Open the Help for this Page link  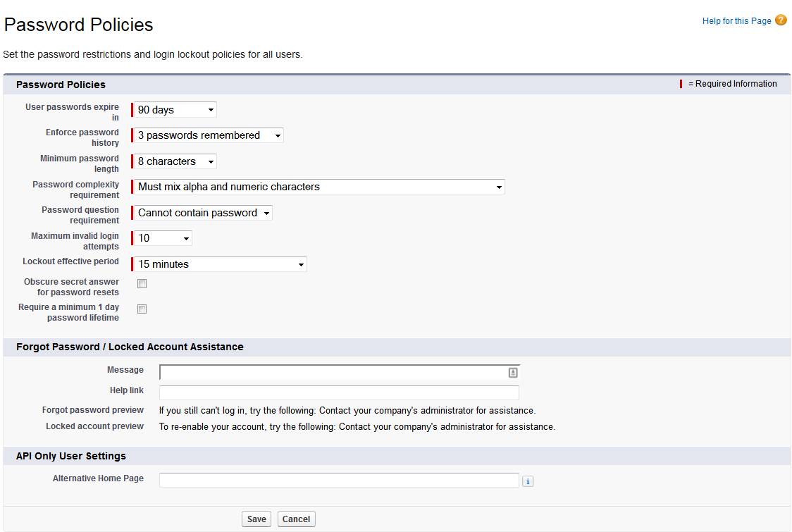[x=736, y=20]
